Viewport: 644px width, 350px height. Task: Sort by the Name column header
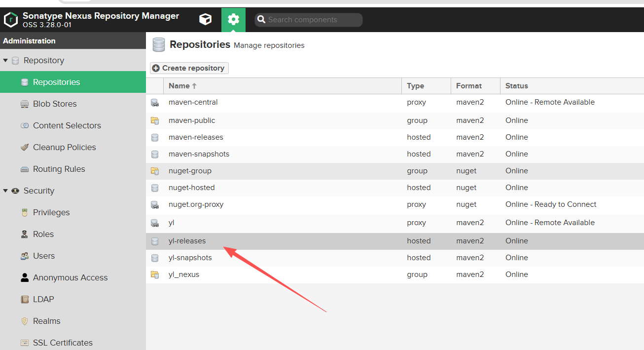click(283, 86)
